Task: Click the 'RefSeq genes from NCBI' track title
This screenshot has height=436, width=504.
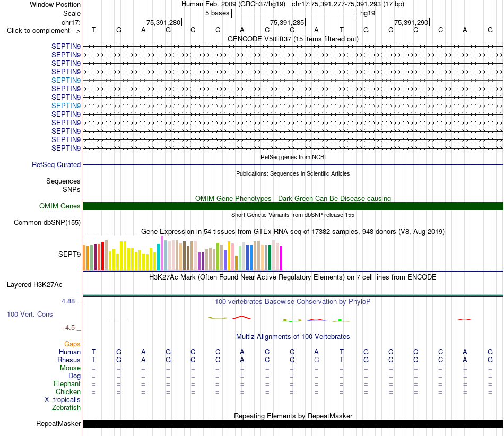Action: (x=293, y=157)
